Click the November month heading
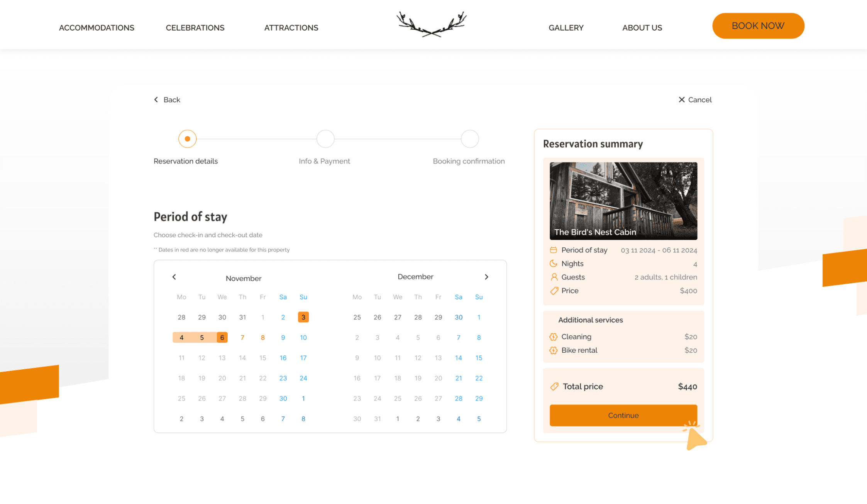This screenshot has width=867, height=504. [x=244, y=278]
